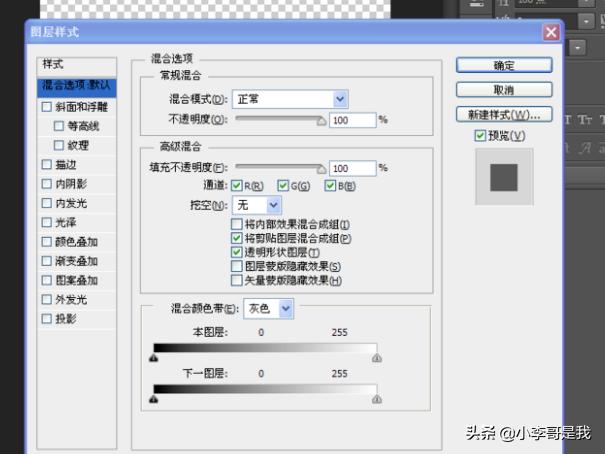
Task: Enable 将内部效果混合成组 checkbox
Action: (x=237, y=225)
